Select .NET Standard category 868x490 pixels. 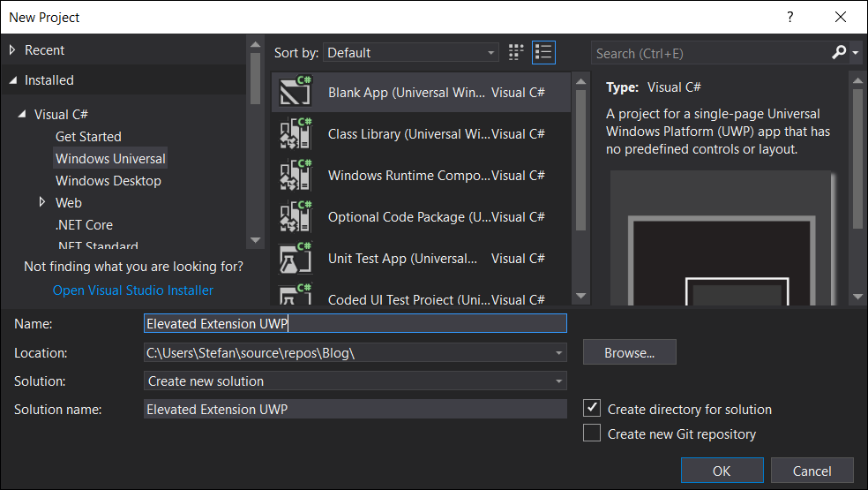[x=98, y=245]
